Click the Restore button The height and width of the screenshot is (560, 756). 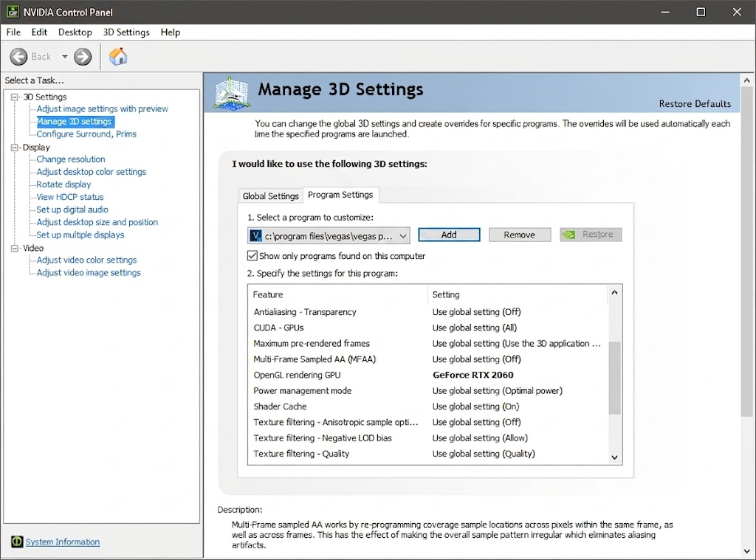coord(591,235)
